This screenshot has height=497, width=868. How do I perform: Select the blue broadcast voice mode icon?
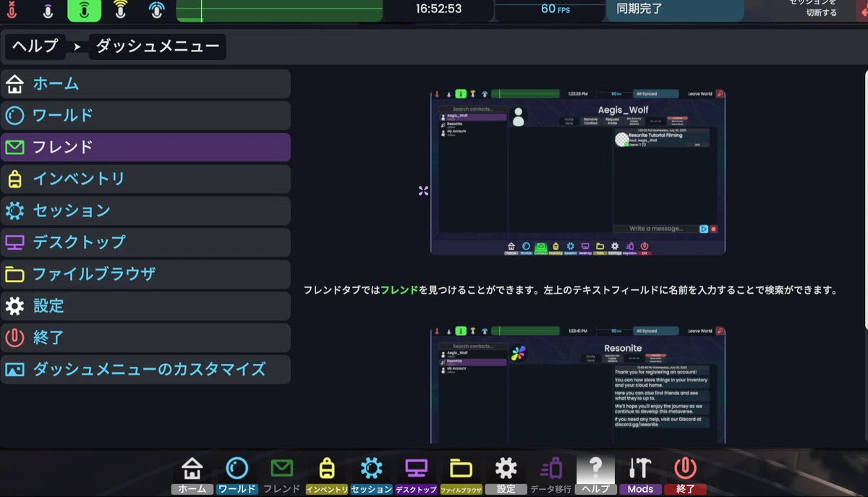156,10
